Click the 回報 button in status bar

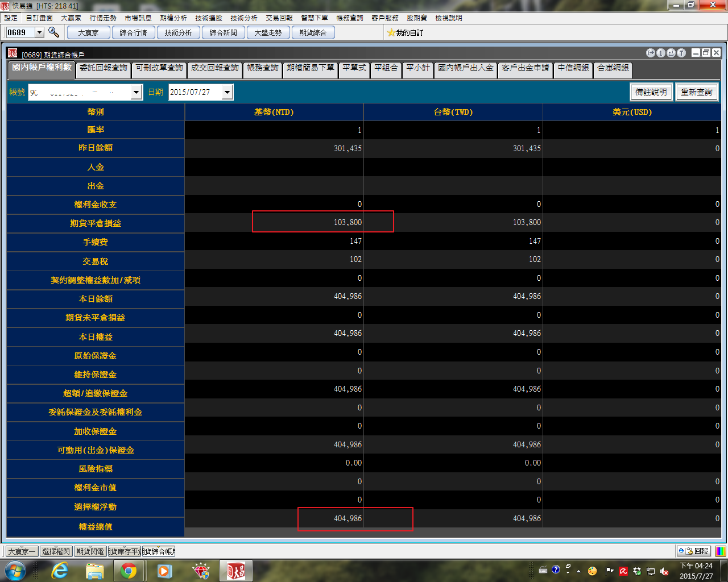(693, 551)
